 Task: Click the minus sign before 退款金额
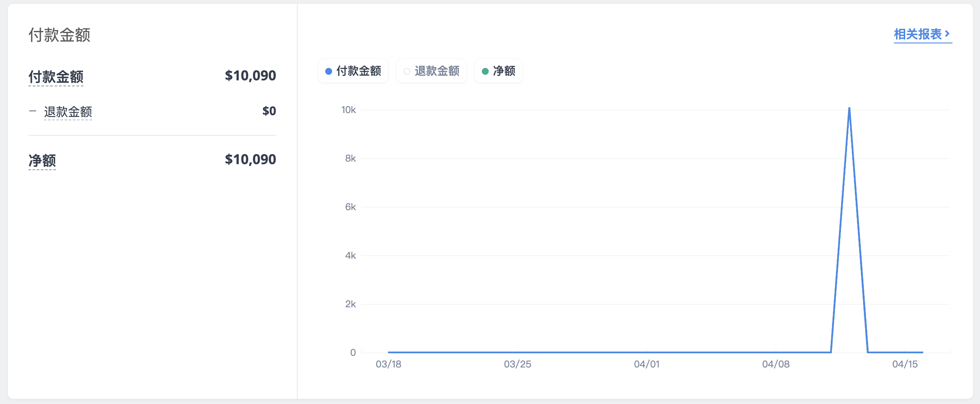coord(33,111)
